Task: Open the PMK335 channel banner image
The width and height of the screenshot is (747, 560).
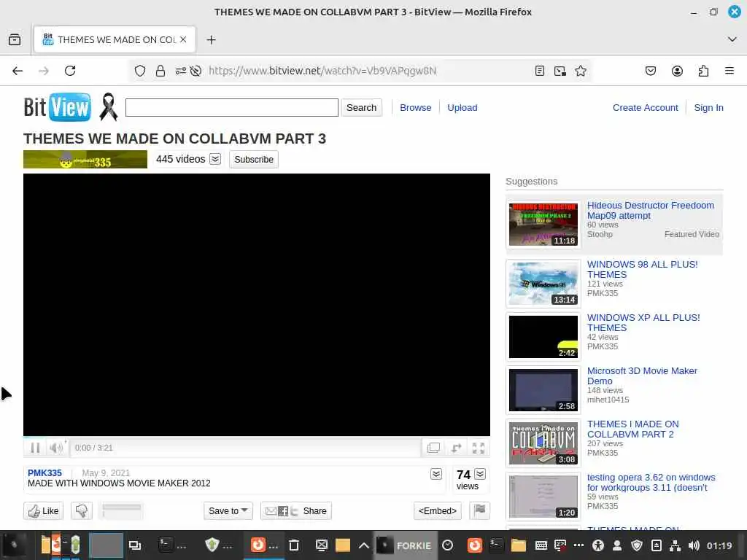Action: click(85, 160)
